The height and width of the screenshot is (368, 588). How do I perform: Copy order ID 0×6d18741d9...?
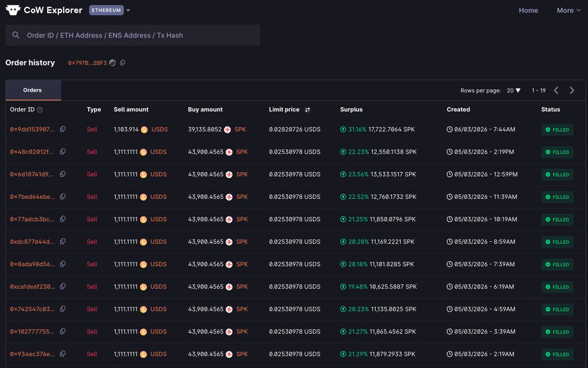point(63,174)
